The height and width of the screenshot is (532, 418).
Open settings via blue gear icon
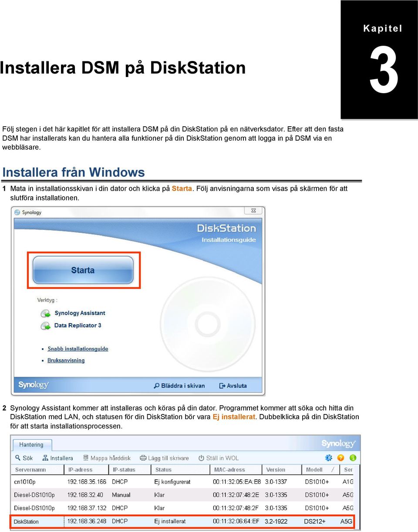pyautogui.click(x=329, y=458)
